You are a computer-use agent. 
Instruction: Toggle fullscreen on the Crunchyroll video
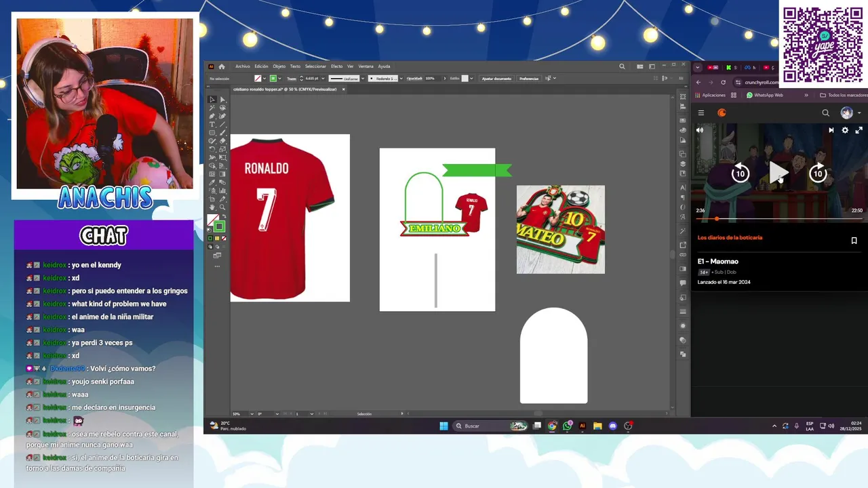859,130
